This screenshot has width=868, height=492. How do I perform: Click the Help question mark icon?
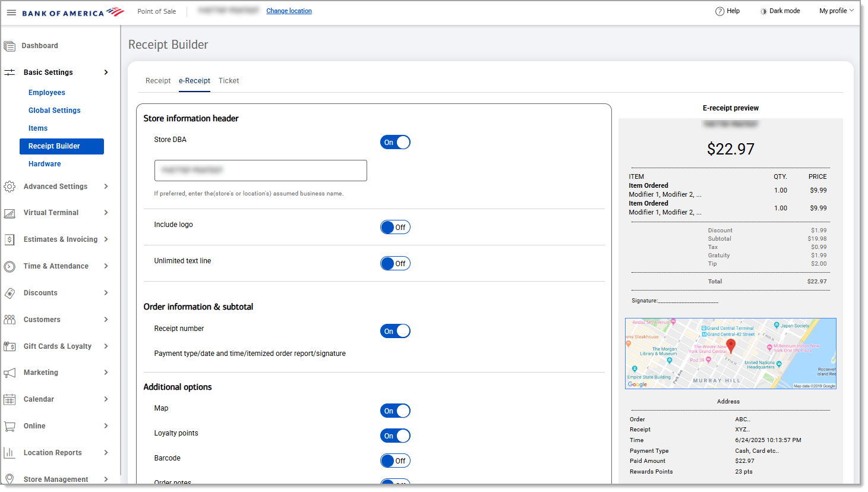(x=719, y=11)
